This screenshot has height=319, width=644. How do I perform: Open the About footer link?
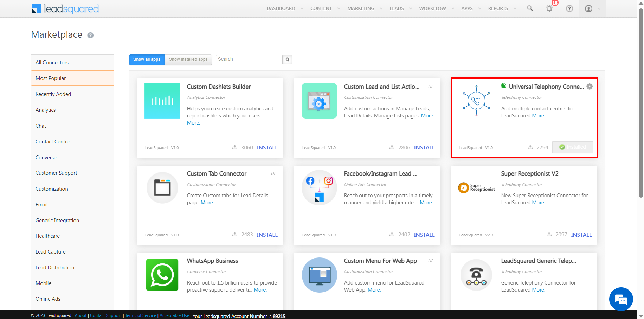pyautogui.click(x=80, y=315)
